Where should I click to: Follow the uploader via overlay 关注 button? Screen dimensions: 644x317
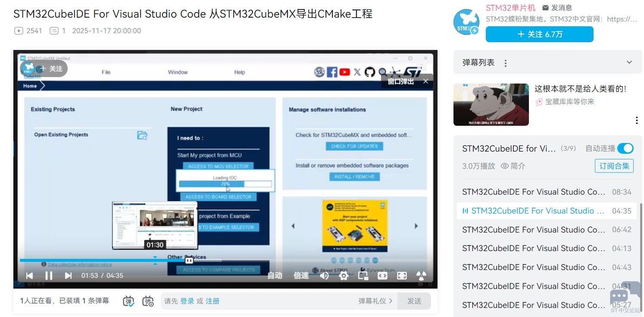52,68
